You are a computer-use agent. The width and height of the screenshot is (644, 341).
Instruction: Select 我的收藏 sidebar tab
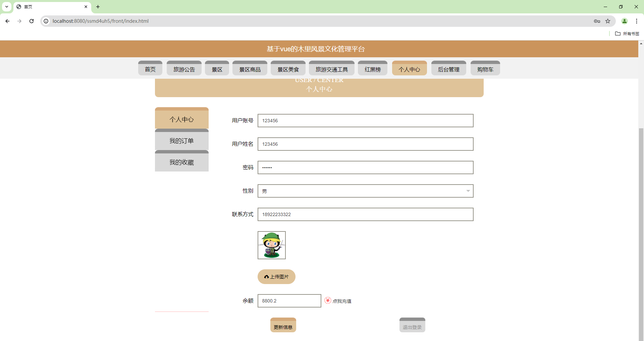(x=182, y=161)
